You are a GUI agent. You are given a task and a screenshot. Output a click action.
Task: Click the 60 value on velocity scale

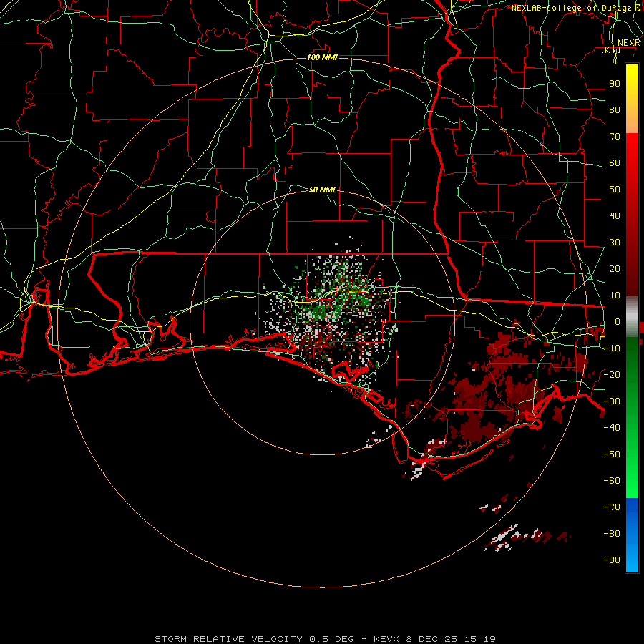tap(615, 162)
